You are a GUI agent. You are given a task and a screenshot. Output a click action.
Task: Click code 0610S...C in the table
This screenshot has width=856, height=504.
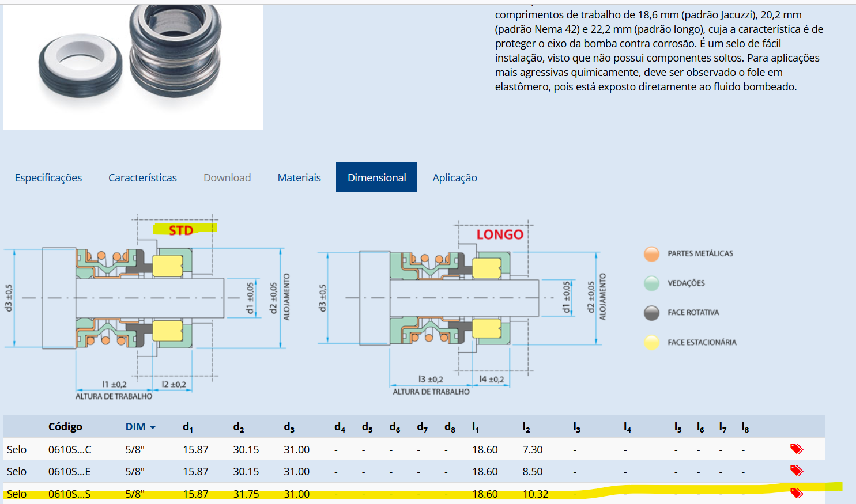click(x=70, y=449)
